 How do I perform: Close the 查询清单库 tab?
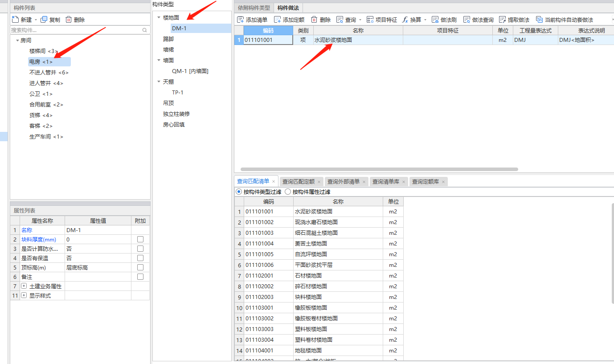point(404,182)
